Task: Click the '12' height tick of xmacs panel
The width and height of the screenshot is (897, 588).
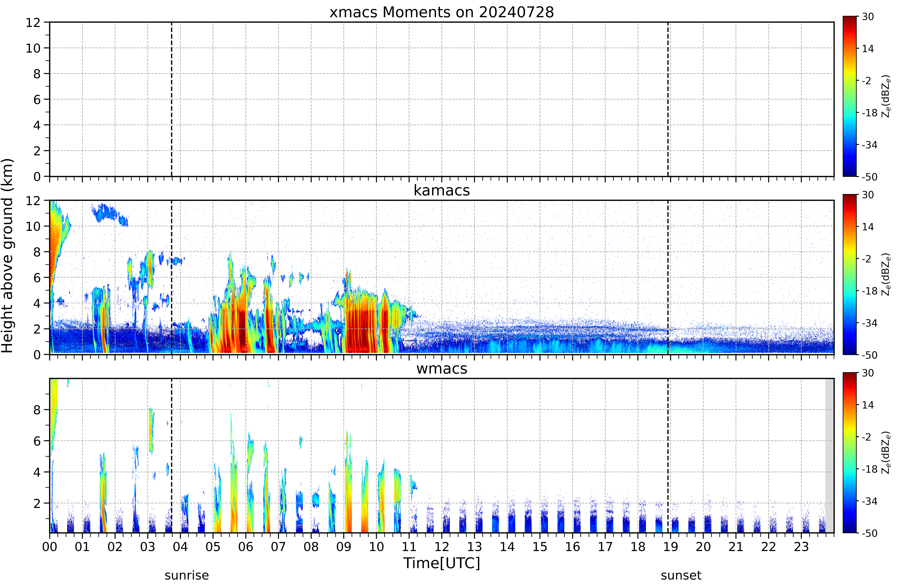Action: (x=33, y=23)
